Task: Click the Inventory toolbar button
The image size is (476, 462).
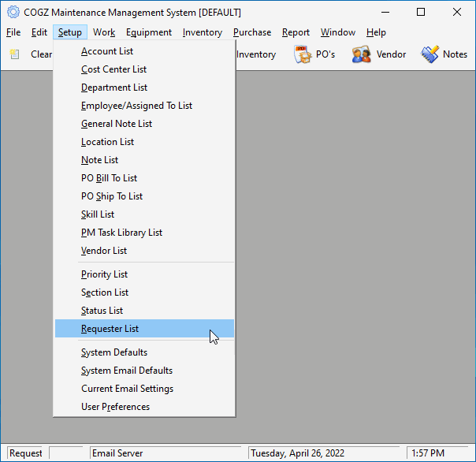Action: (256, 54)
